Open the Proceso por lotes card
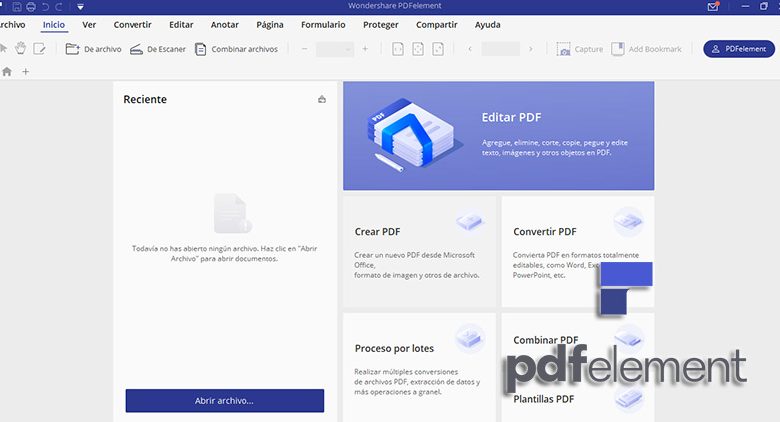780x422 pixels. click(419, 367)
